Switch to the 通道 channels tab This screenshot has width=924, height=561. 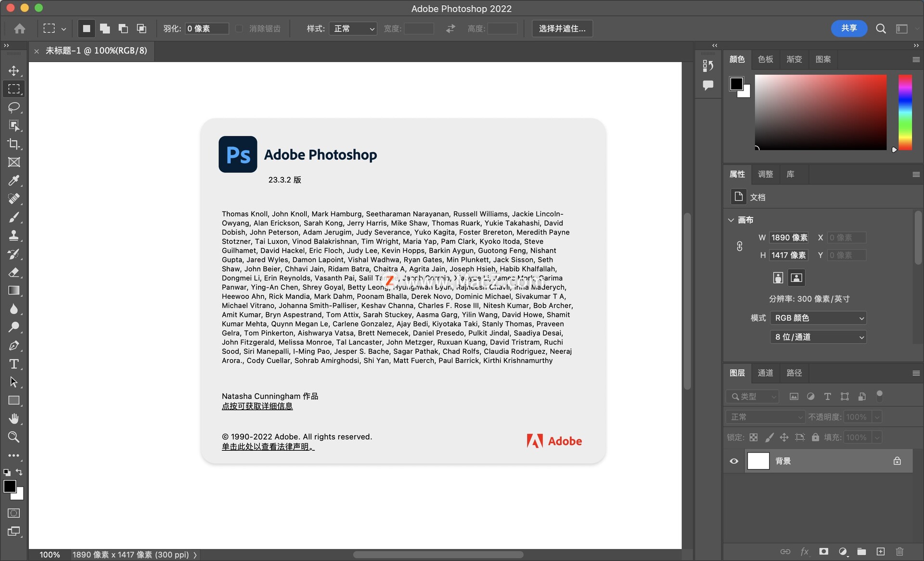coord(765,373)
